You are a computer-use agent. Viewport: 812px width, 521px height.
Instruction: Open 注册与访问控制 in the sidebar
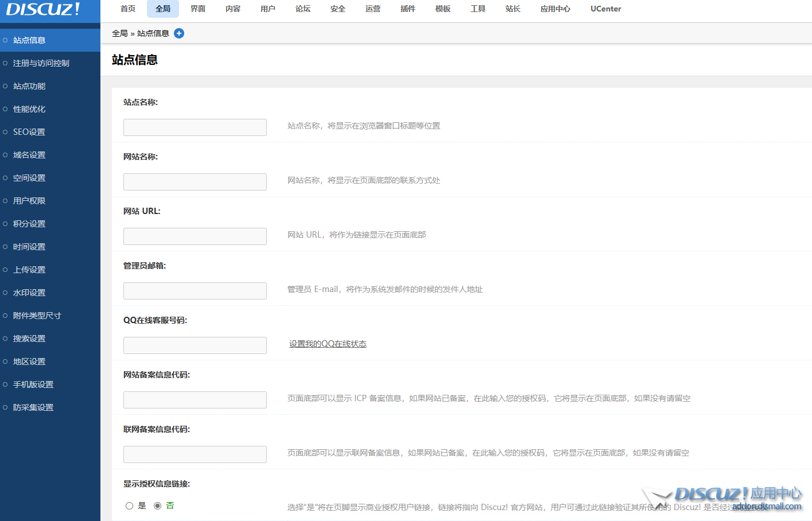click(41, 63)
